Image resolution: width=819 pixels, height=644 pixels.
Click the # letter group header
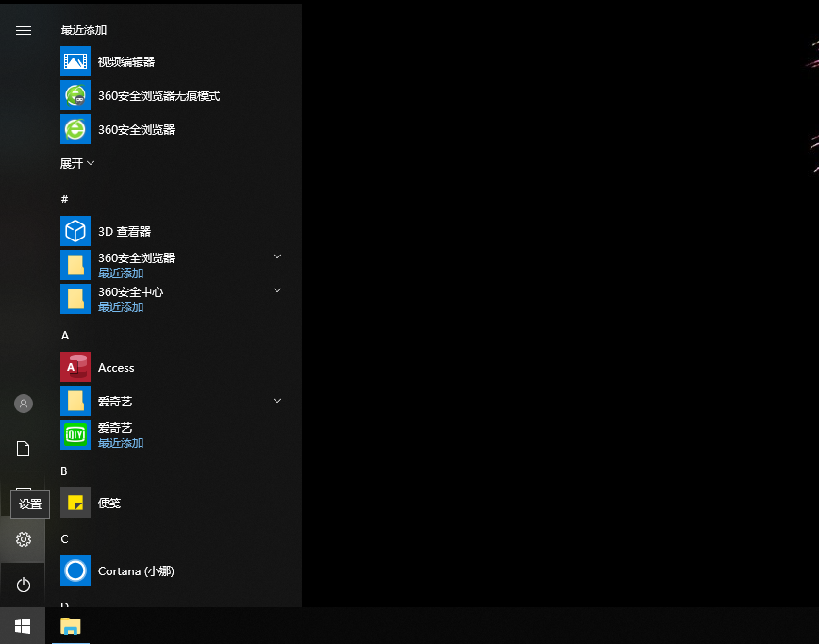pos(65,199)
